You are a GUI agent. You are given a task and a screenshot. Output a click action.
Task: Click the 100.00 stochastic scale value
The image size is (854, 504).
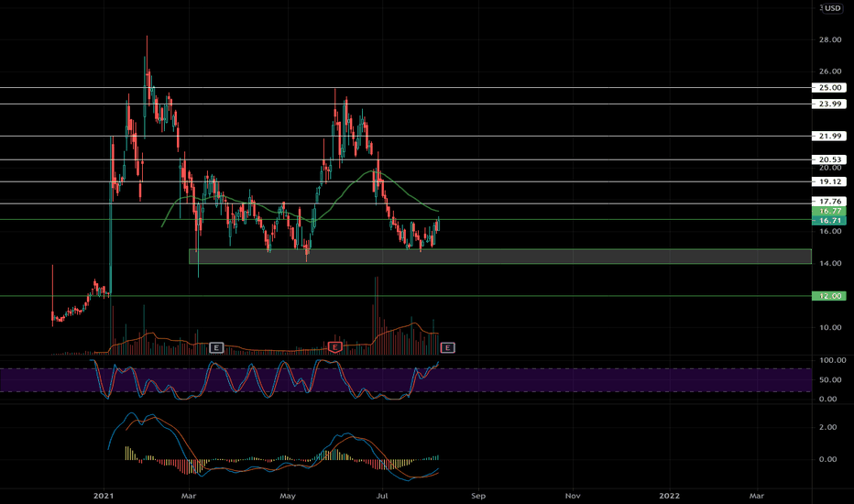[832, 361]
